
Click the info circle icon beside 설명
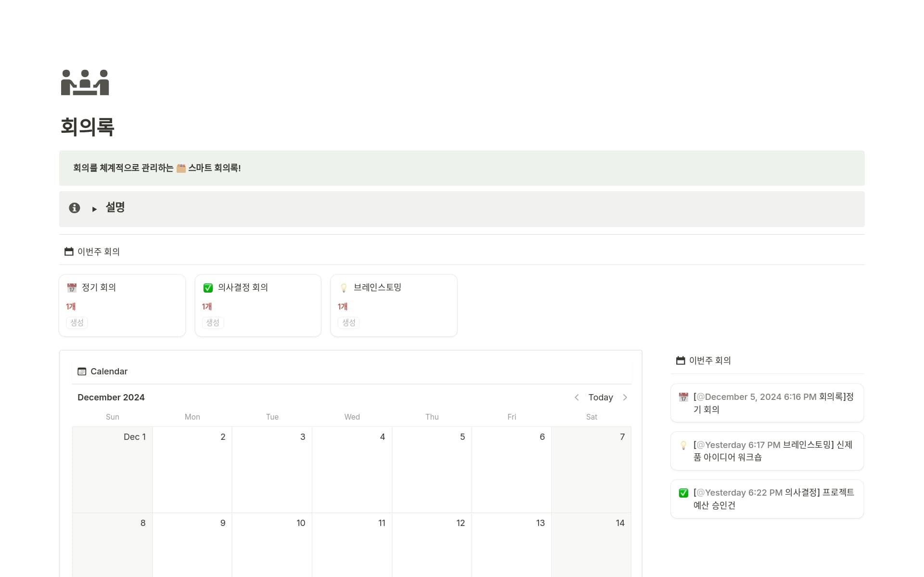(x=74, y=208)
